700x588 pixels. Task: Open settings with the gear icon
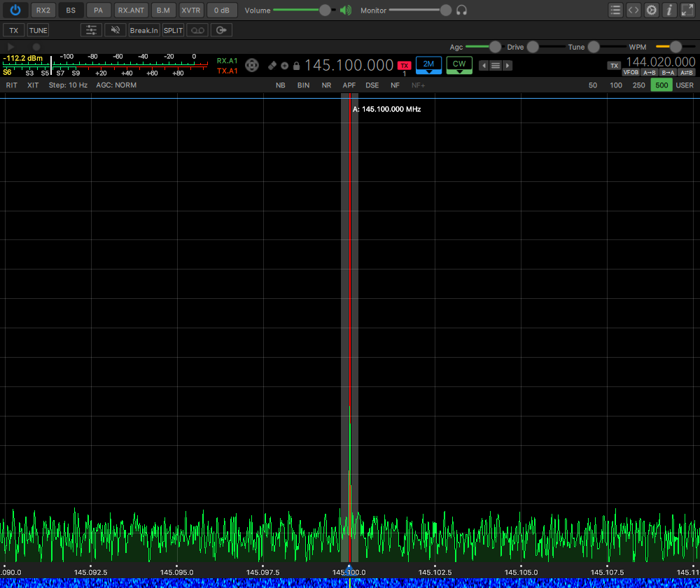(652, 10)
